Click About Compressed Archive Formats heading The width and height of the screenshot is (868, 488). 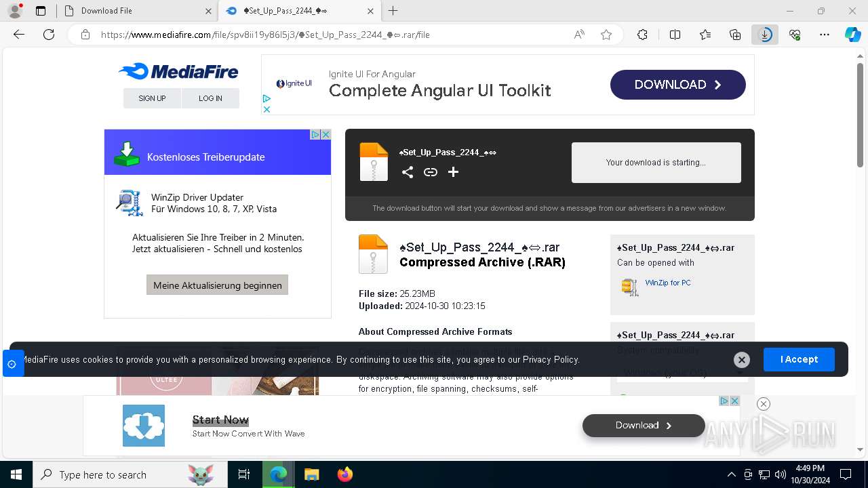(x=435, y=331)
